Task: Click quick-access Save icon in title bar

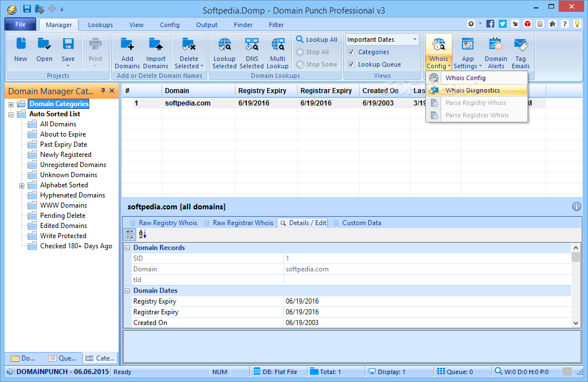Action: click(x=27, y=9)
